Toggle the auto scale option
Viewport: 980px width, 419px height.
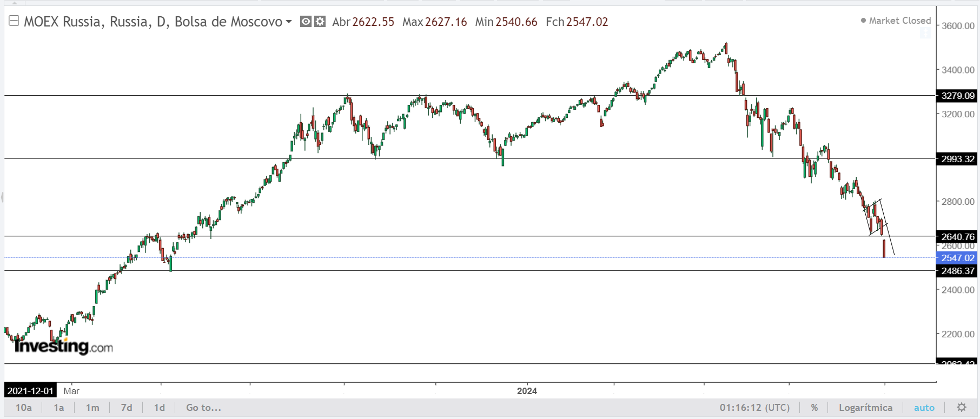tap(924, 408)
